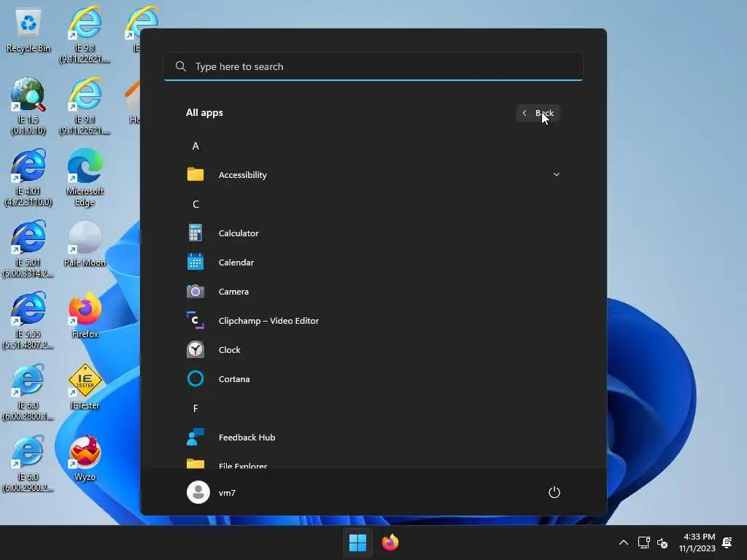Click the Windows Start button on taskbar
This screenshot has height=560, width=747.
point(357,542)
